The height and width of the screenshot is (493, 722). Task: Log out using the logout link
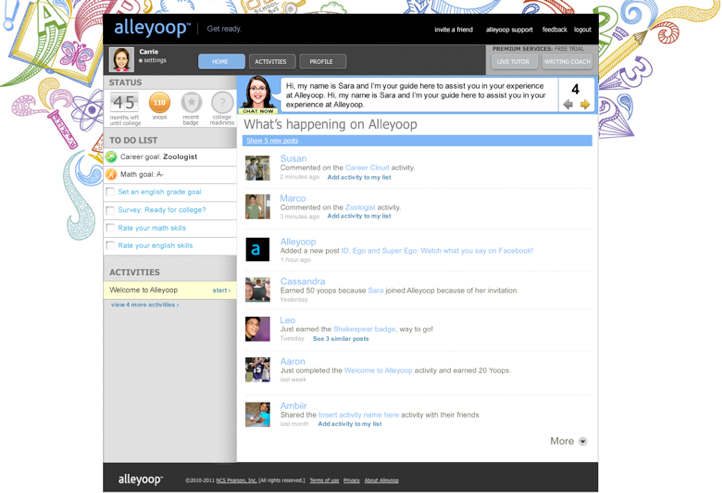582,29
